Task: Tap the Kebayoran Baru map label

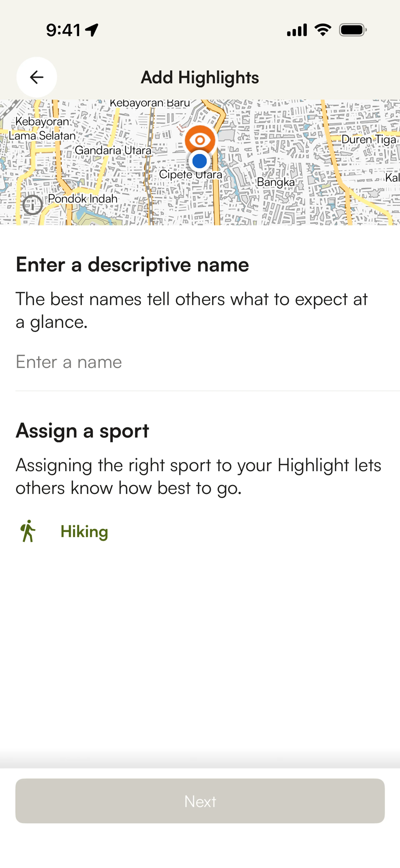Action: (150, 103)
